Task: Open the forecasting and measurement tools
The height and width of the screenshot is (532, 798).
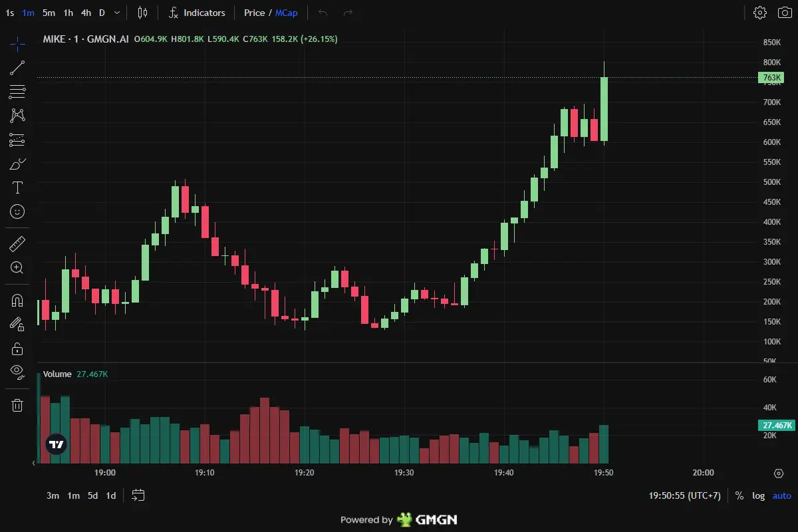Action: [17, 140]
